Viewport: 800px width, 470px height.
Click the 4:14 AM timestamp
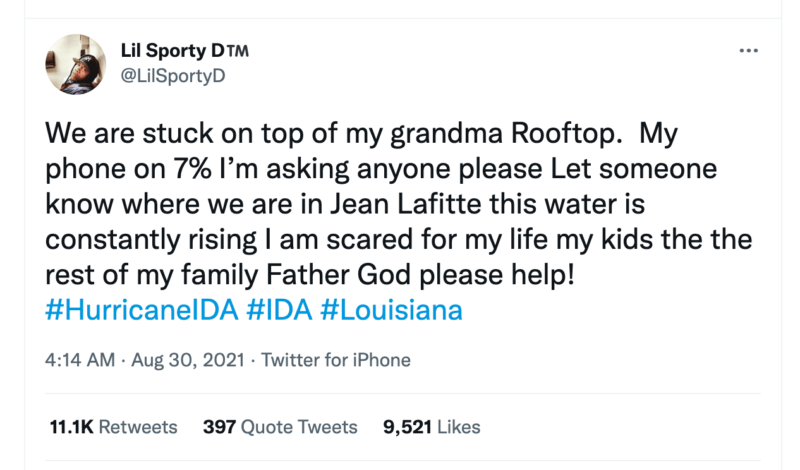(80, 360)
